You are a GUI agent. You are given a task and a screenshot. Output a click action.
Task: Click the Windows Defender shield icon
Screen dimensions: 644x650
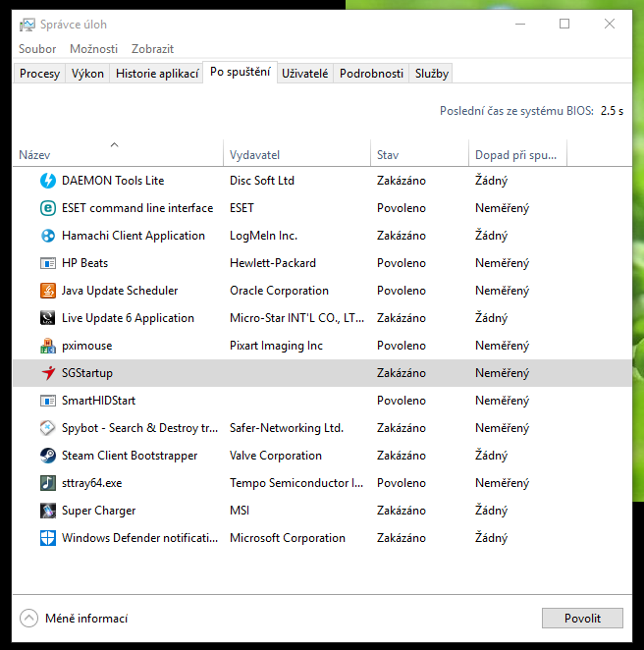point(48,538)
